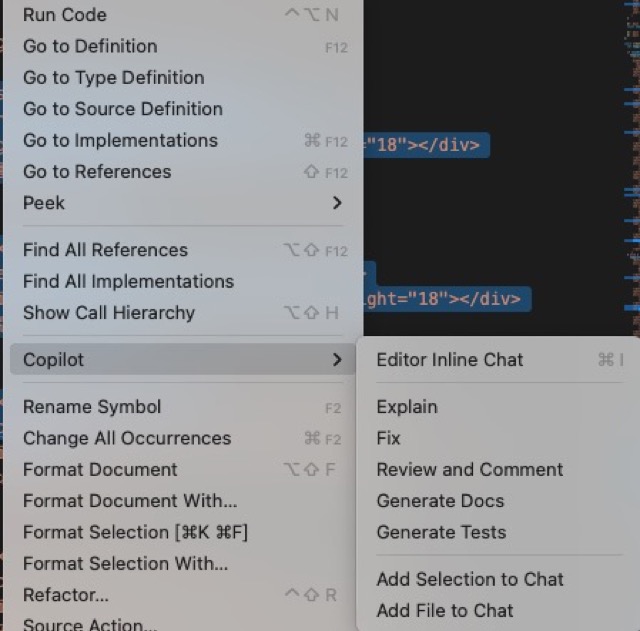Open Source Action... entry
The image size is (640, 631).
pyautogui.click(x=182, y=624)
